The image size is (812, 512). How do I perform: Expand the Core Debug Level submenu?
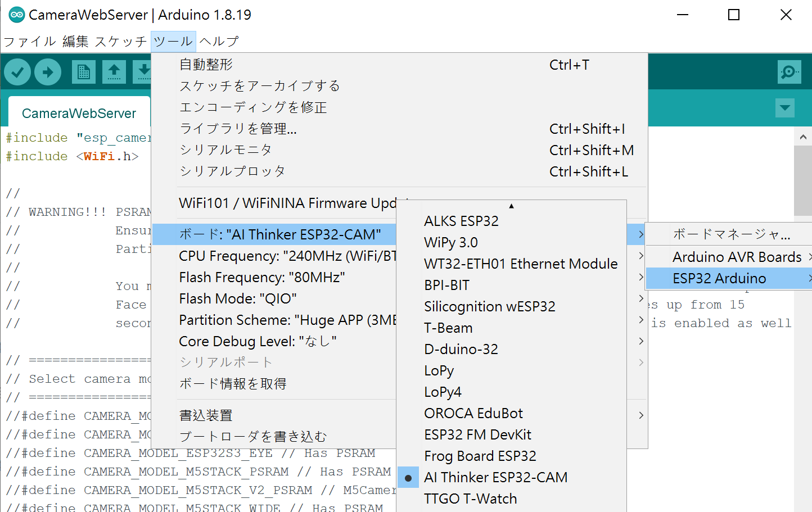point(399,341)
